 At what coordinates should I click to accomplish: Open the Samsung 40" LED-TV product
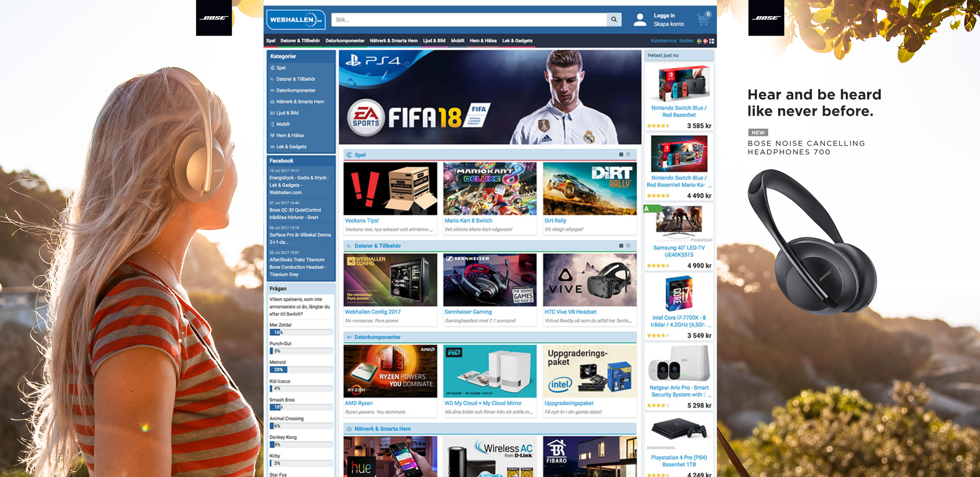coord(679,237)
